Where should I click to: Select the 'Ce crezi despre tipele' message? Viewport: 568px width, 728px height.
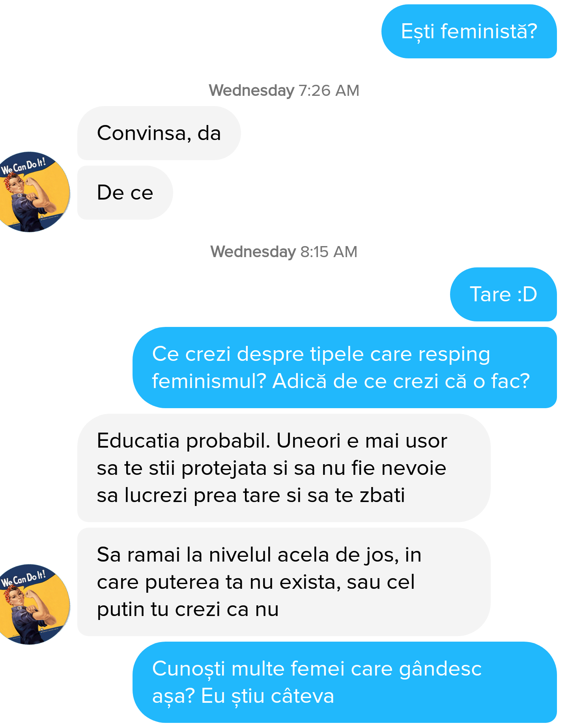coord(345,368)
